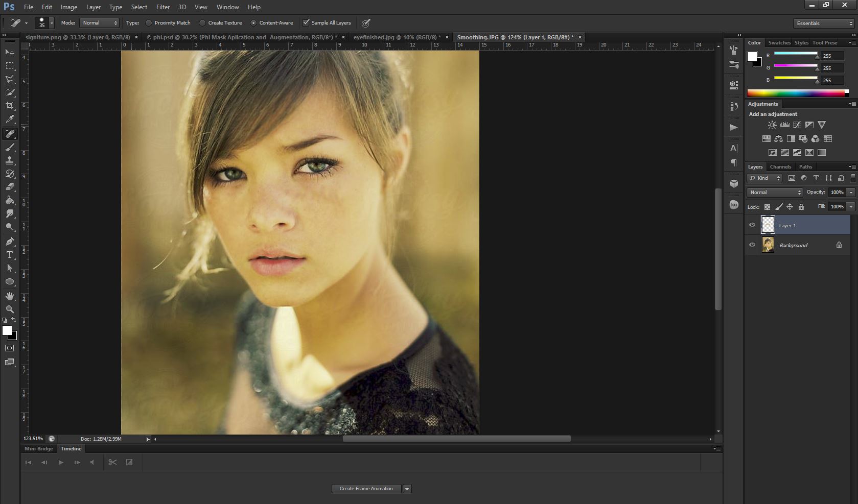Screen dimensions: 858x504
Task: Play the timeline animation
Action: click(61, 463)
